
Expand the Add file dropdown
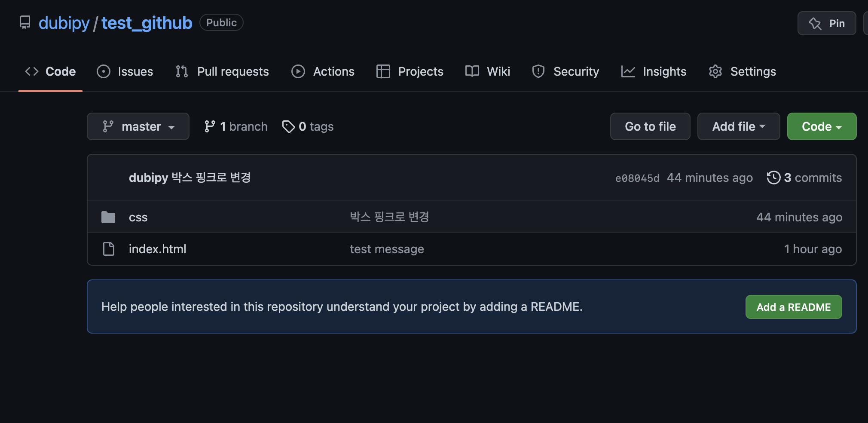pyautogui.click(x=738, y=126)
